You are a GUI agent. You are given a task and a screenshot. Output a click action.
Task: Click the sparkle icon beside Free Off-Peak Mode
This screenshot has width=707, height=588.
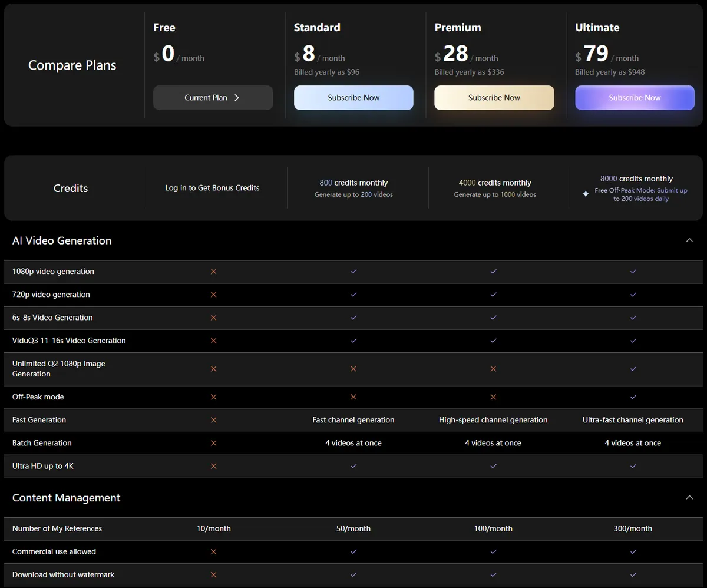pos(586,194)
